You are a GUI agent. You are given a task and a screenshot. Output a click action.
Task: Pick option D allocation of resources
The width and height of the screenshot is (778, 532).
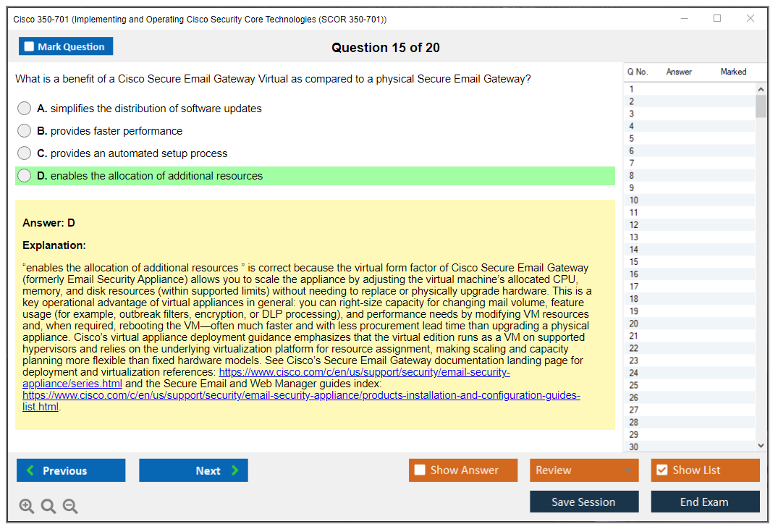tap(25, 176)
